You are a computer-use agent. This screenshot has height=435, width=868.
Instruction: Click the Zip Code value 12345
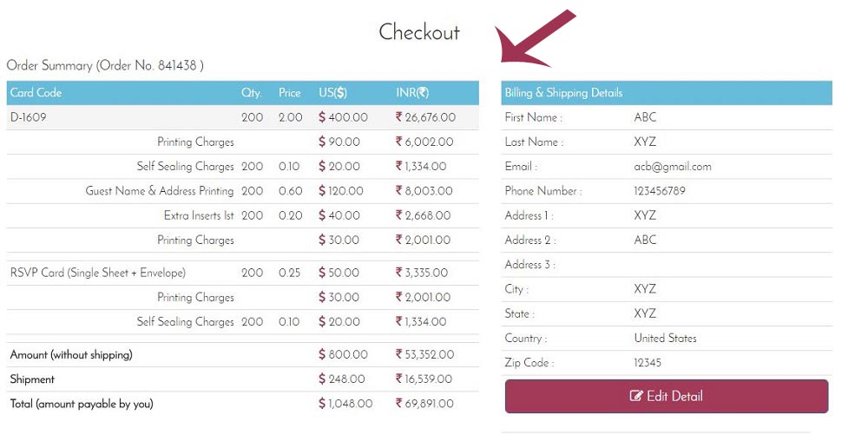point(648,363)
